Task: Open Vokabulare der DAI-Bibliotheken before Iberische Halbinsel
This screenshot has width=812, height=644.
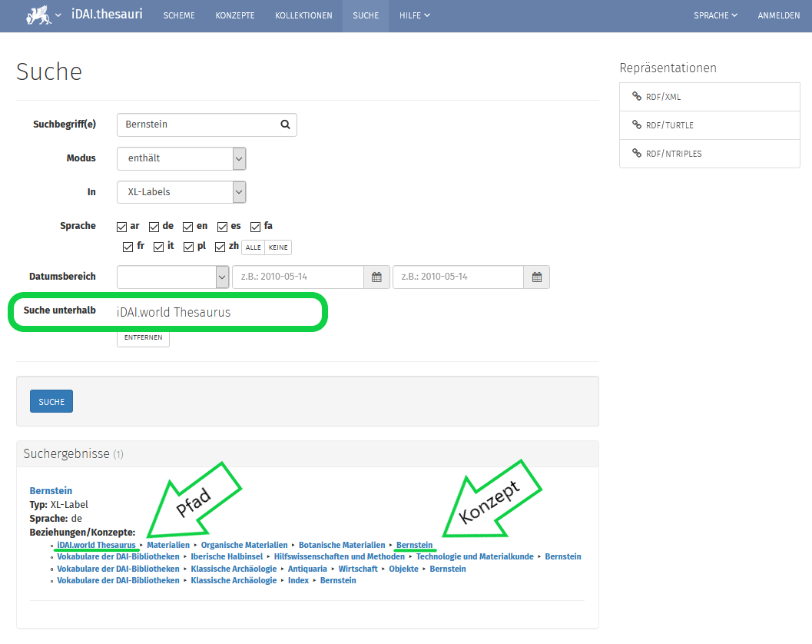Action: 118,556
